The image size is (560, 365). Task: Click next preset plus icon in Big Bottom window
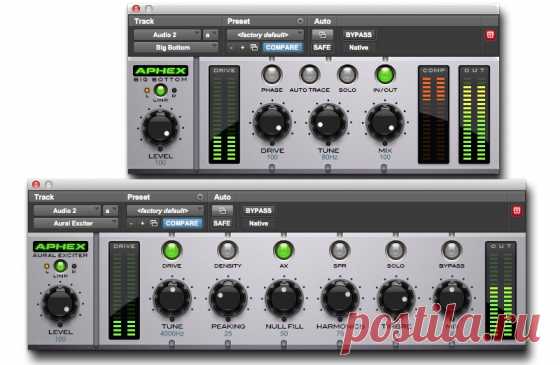tap(242, 48)
